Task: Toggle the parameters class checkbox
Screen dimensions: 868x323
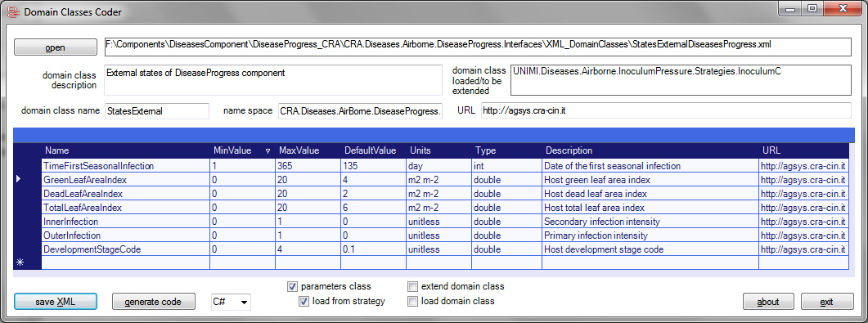Action: [x=292, y=286]
